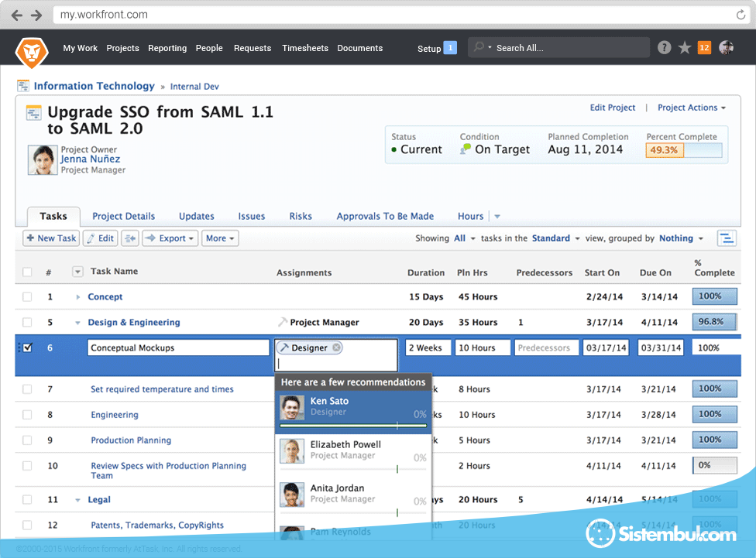Check the Production Planning task checkbox
The width and height of the screenshot is (756, 558).
click(x=27, y=440)
